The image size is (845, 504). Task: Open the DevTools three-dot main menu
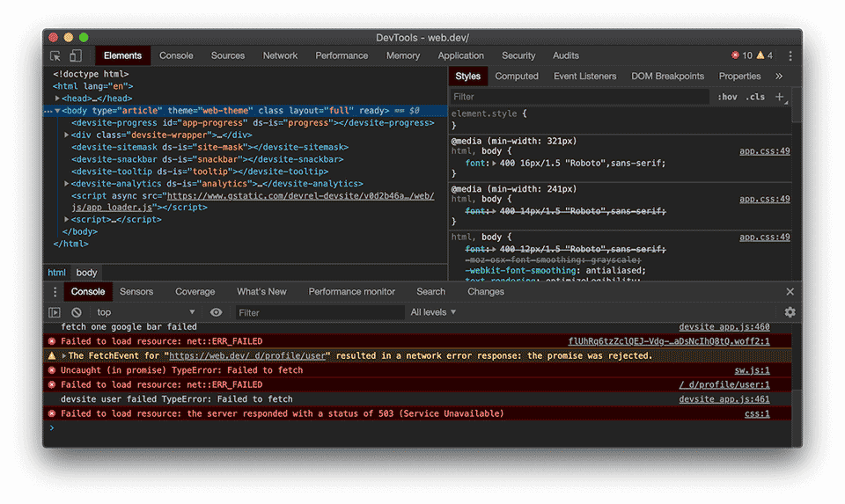pyautogui.click(x=790, y=55)
